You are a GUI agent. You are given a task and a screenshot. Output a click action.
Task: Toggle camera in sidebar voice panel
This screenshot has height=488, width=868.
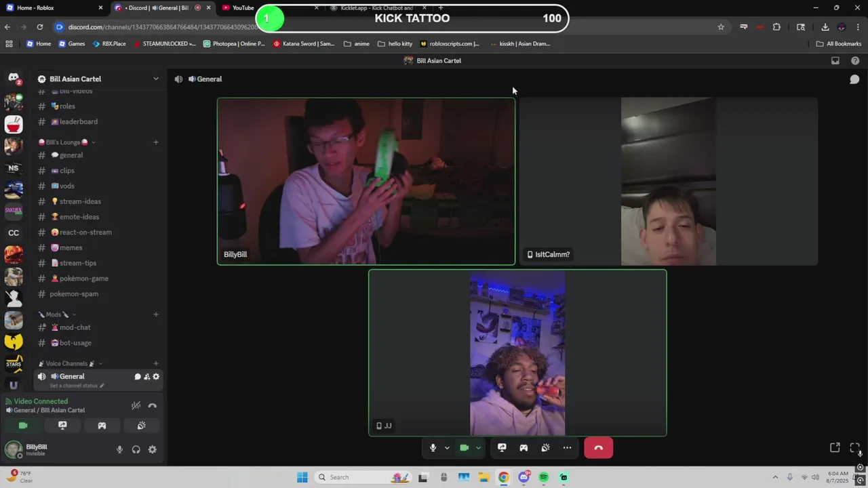tap(23, 426)
